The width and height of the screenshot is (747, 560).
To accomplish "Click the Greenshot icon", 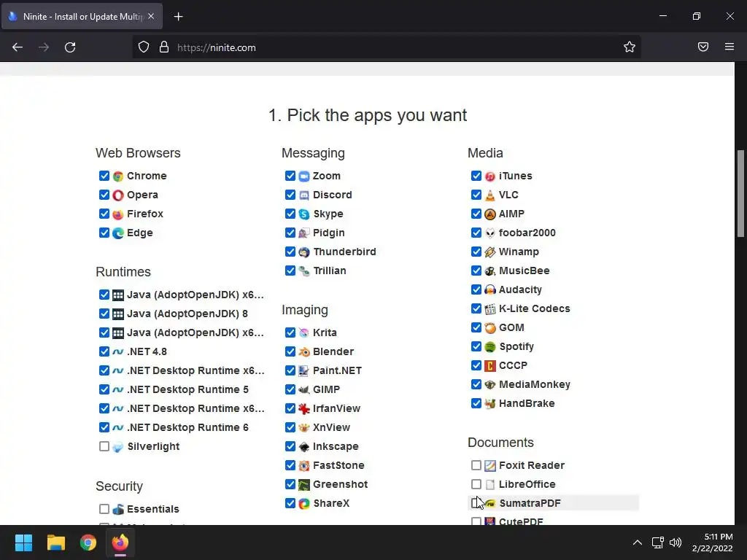I will (304, 485).
